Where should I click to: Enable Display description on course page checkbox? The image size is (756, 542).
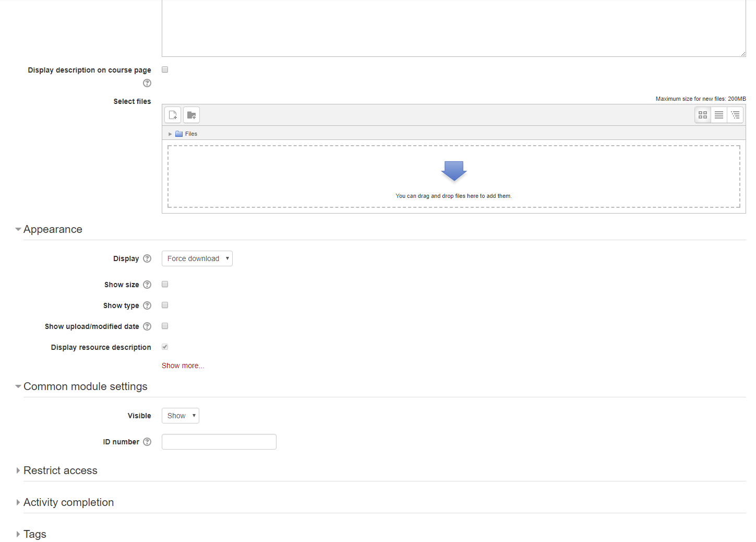(165, 69)
